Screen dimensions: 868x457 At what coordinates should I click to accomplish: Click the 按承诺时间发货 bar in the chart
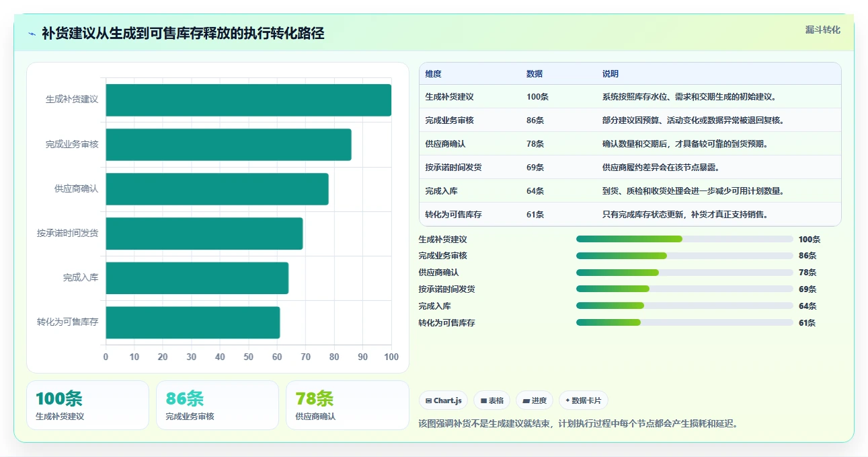pyautogui.click(x=204, y=234)
